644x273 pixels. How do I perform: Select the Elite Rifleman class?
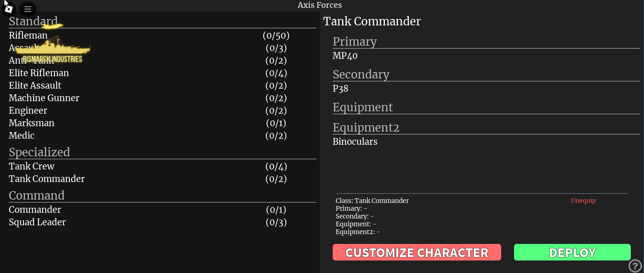click(162, 73)
